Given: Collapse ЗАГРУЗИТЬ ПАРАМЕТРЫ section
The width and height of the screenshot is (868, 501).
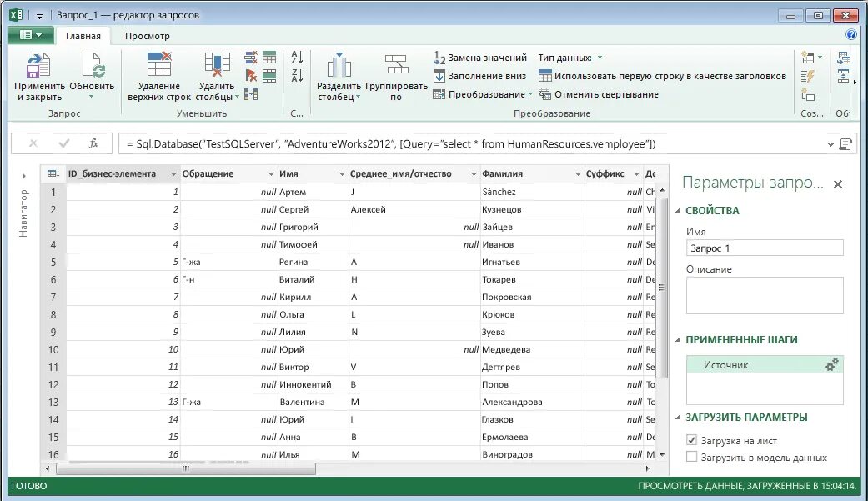Looking at the screenshot, I should point(678,417).
